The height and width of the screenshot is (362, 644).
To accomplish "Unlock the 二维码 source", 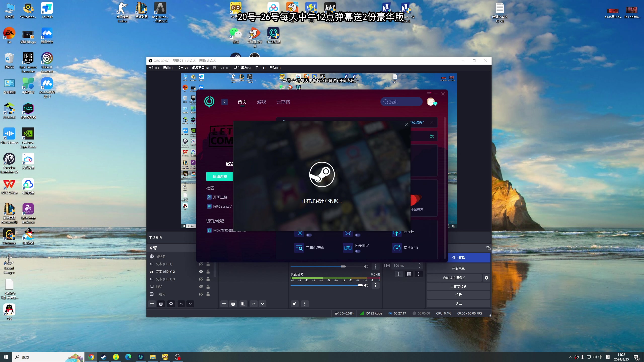I will (208, 294).
